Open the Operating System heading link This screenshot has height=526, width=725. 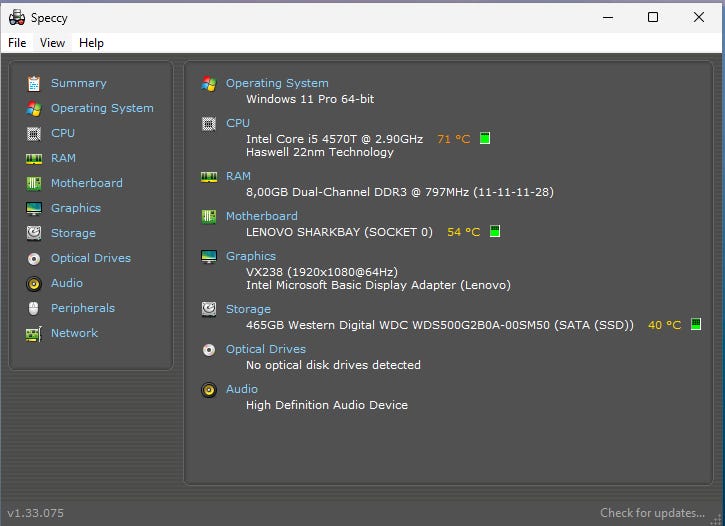click(277, 83)
